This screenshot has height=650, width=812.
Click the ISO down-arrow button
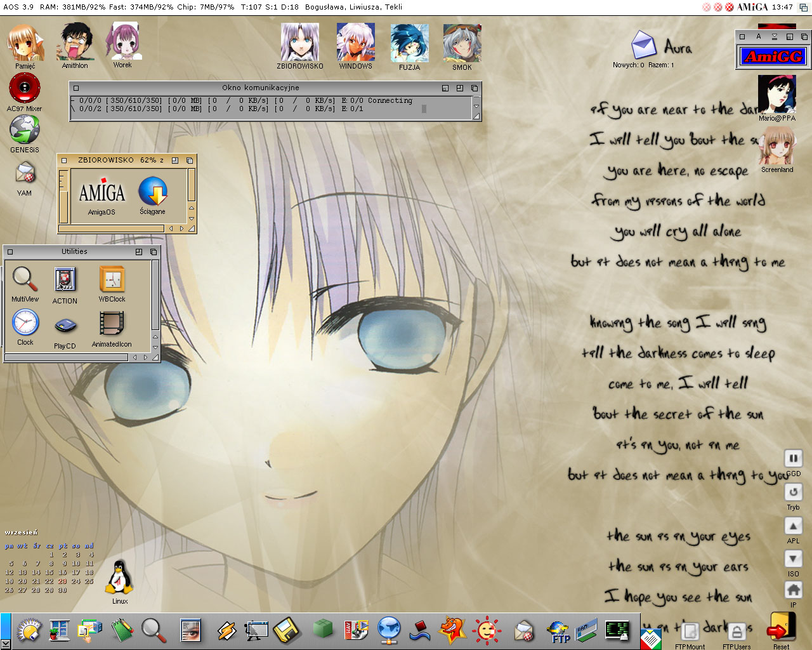(x=793, y=559)
